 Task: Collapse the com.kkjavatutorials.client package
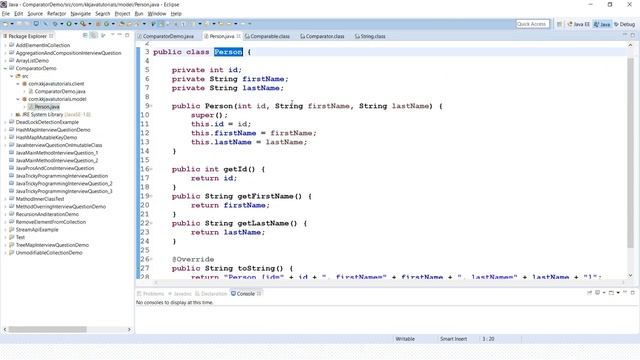coord(18,84)
